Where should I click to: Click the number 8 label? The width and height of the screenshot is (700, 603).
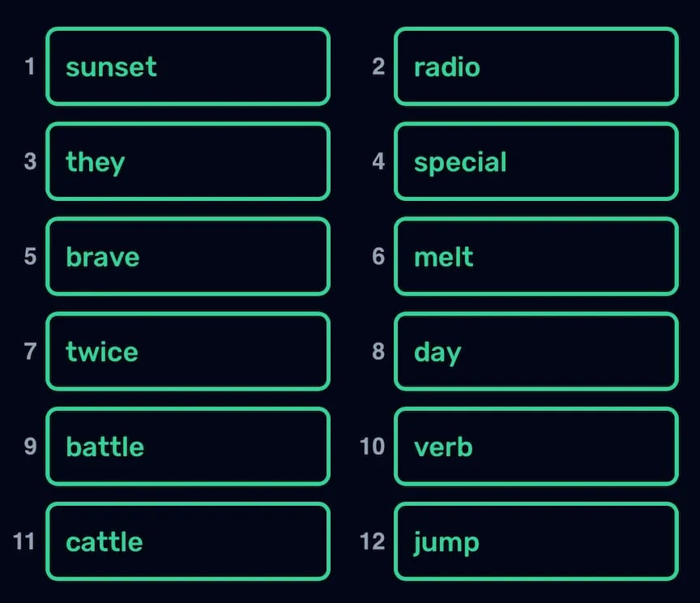378,352
